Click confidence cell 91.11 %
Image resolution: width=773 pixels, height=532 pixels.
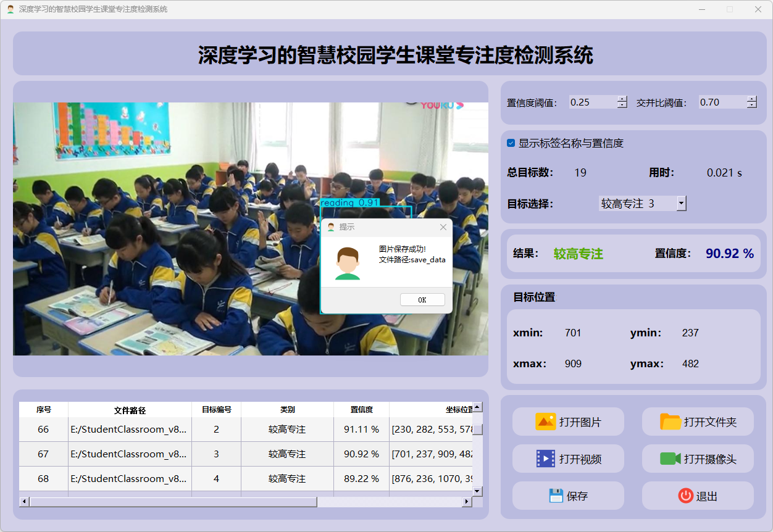361,430
